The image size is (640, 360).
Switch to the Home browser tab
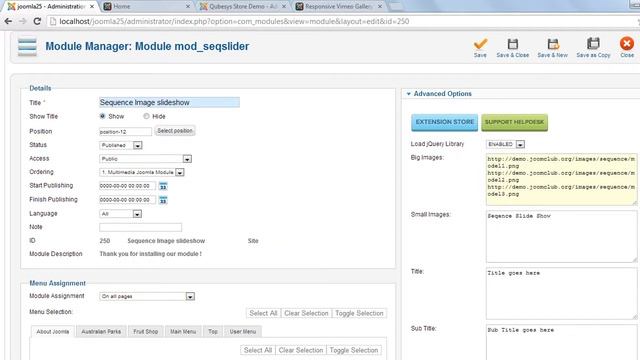146,7
